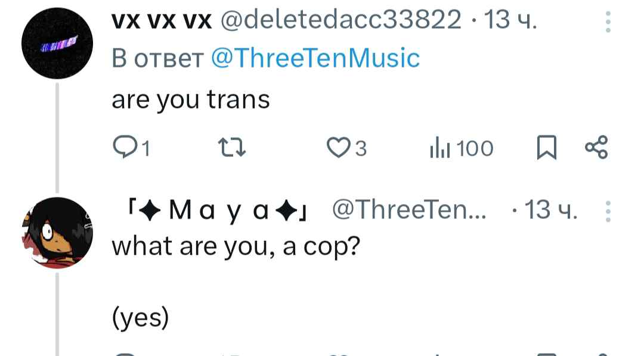Tap the @ThreeTen... handle on Maya's reply
The width and height of the screenshot is (644, 356).
(409, 210)
